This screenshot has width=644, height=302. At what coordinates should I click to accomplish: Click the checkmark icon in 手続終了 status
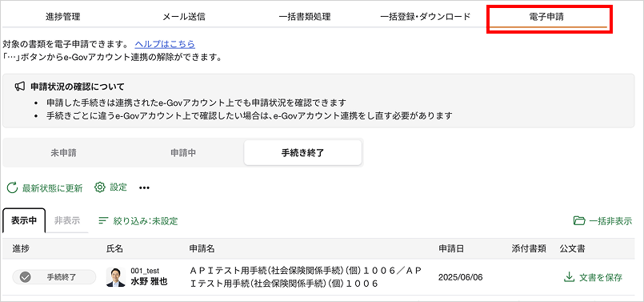(26, 277)
